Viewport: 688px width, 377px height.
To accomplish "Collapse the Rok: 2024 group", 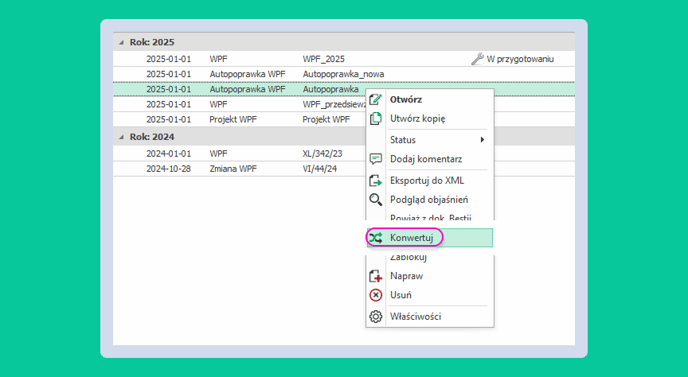I will [121, 137].
